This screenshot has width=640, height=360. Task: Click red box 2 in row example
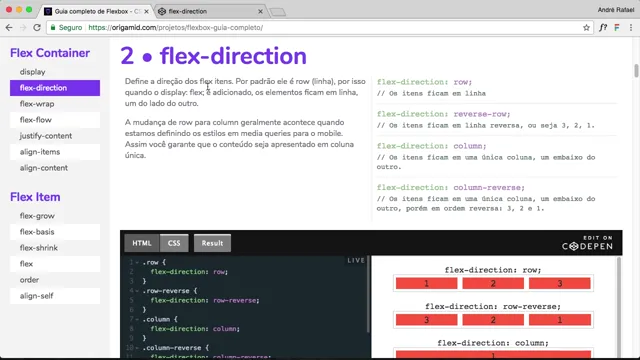click(x=493, y=283)
